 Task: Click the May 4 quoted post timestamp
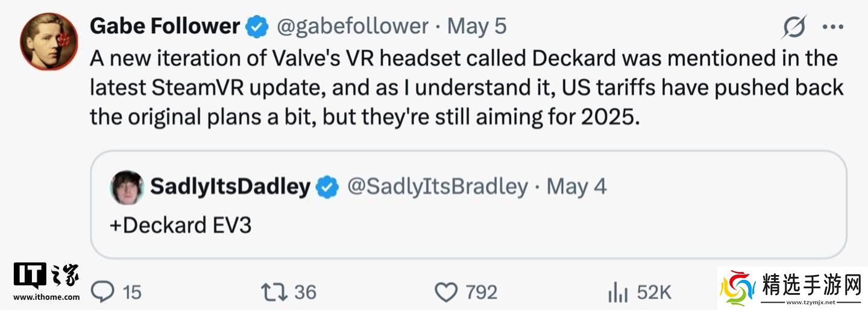click(576, 187)
